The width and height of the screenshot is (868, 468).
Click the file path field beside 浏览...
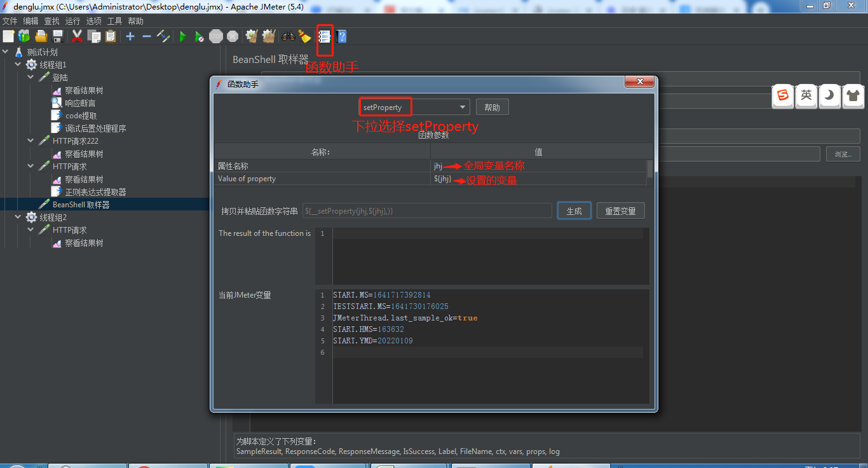point(739,154)
